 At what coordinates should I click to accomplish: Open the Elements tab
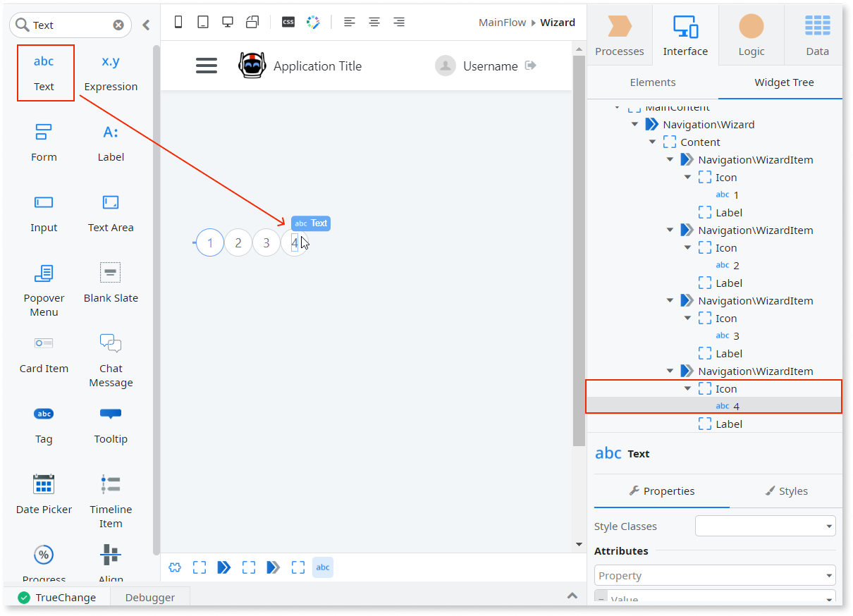(x=652, y=82)
